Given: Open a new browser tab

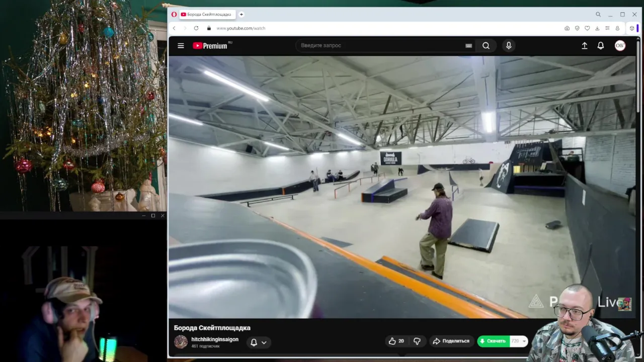Looking at the screenshot, I should tap(242, 15).
